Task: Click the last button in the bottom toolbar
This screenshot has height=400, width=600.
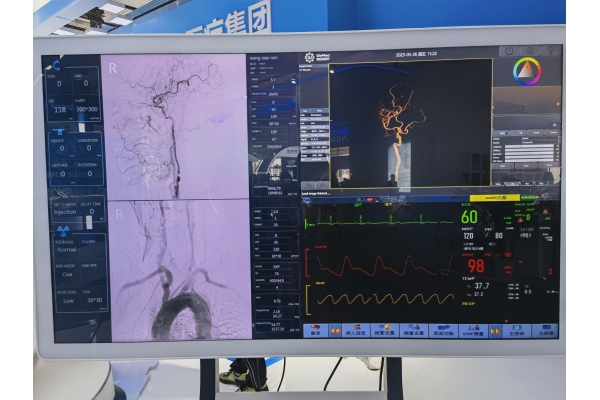Action: (545, 330)
